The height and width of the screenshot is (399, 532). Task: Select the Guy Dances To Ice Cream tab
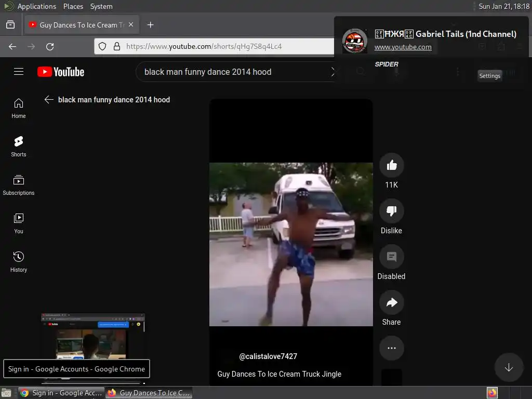point(82,25)
